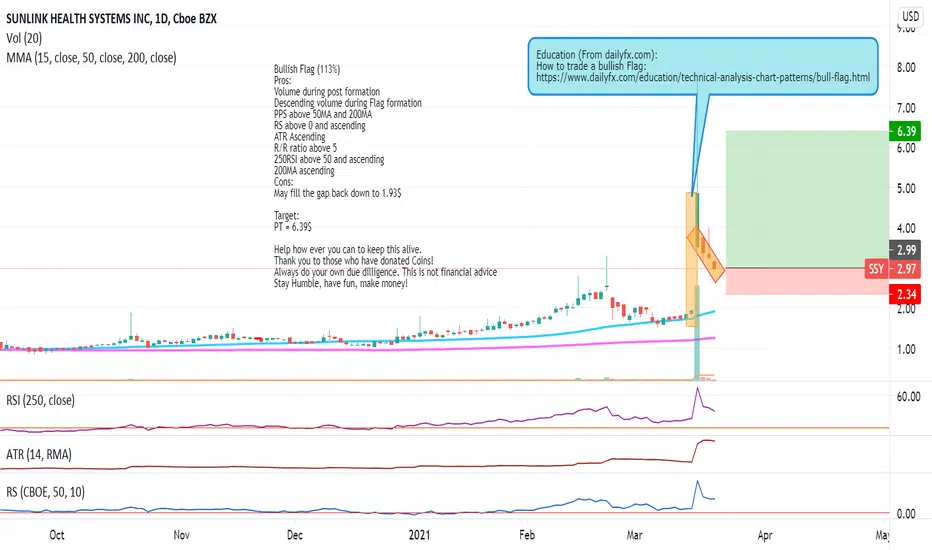Click the Dec label on time axis

pos(295,535)
